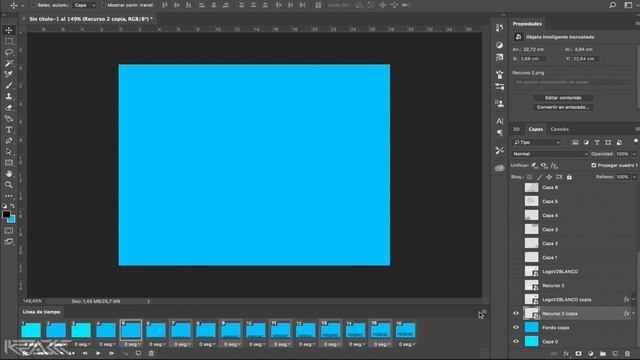
Task: Create a new layer group folder
Action: [x=603, y=354]
